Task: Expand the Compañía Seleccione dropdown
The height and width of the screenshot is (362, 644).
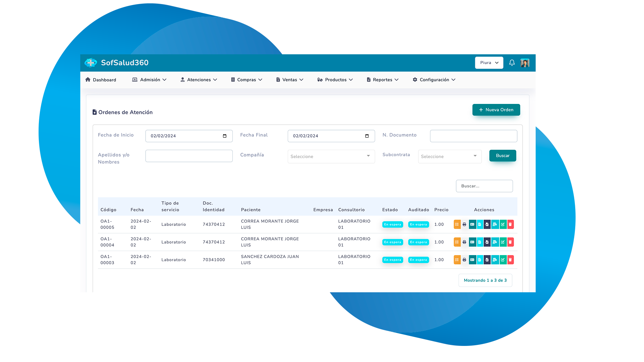Action: (331, 157)
